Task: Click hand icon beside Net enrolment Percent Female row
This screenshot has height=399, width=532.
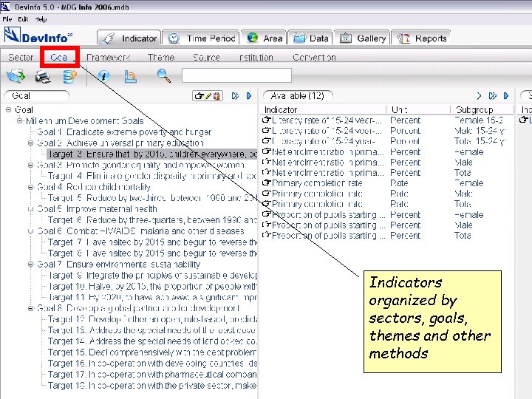Action: [267, 151]
